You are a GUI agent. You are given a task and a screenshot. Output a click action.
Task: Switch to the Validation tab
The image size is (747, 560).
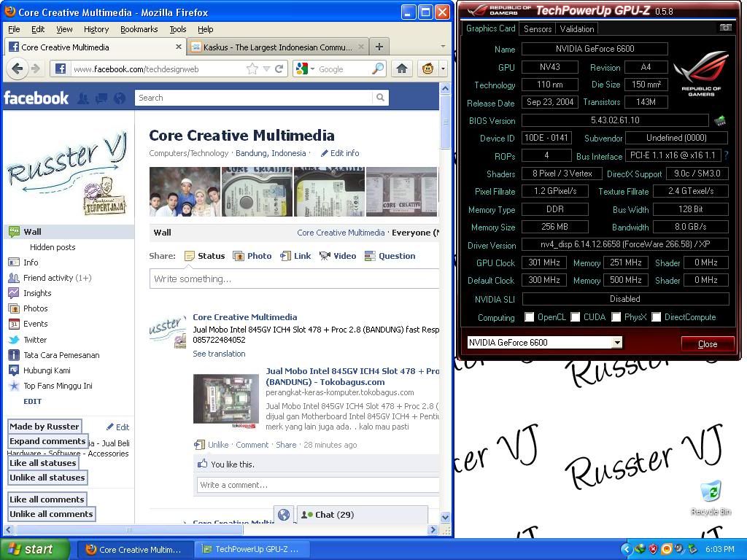point(577,29)
